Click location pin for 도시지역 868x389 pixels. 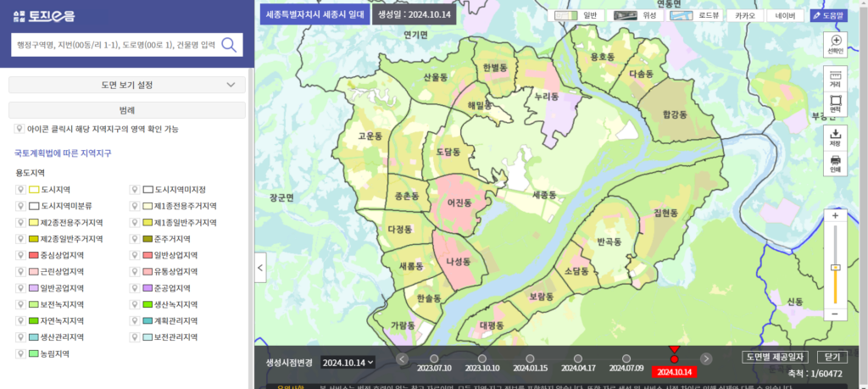[x=20, y=190]
